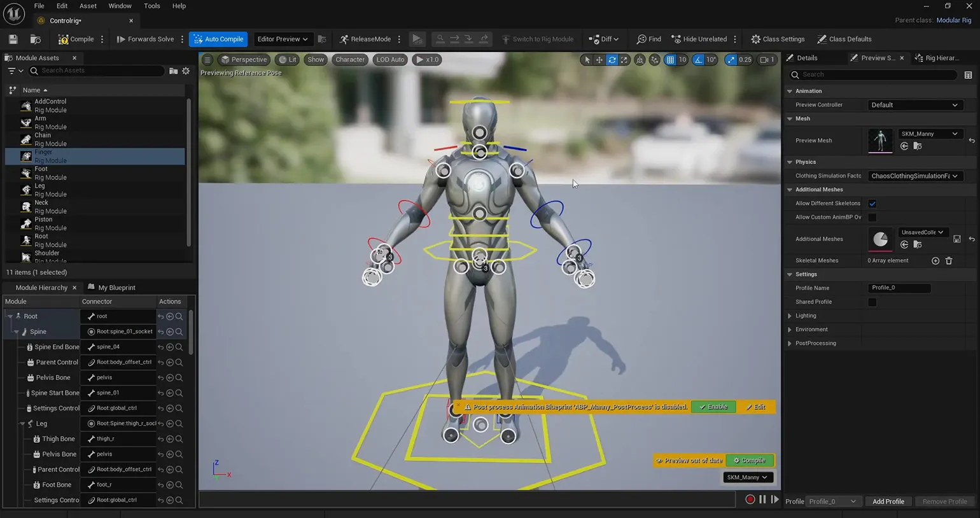Click the Add Profile button

(888, 501)
